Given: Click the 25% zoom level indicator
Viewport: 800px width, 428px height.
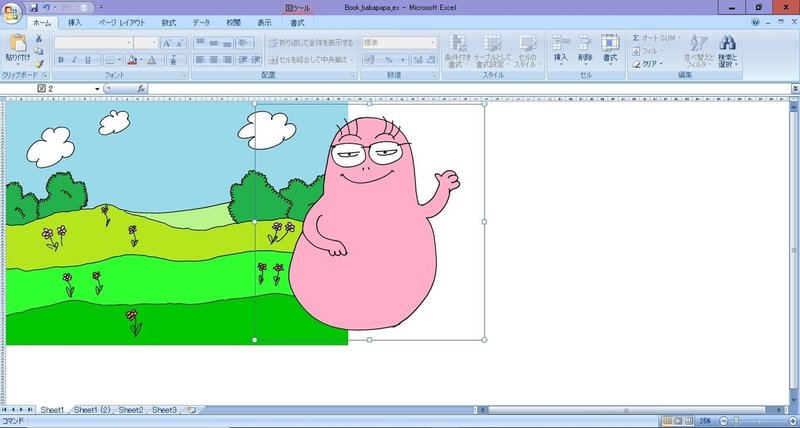Looking at the screenshot, I should (705, 421).
